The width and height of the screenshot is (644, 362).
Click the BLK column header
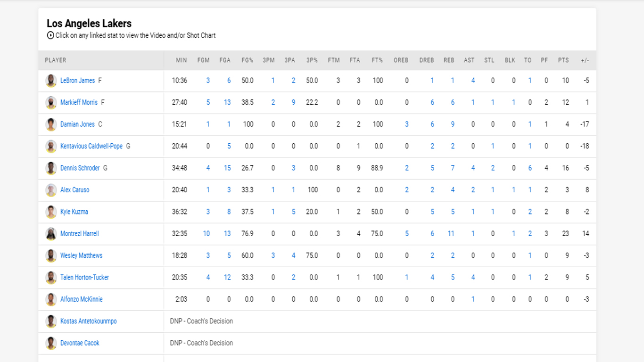(510, 60)
